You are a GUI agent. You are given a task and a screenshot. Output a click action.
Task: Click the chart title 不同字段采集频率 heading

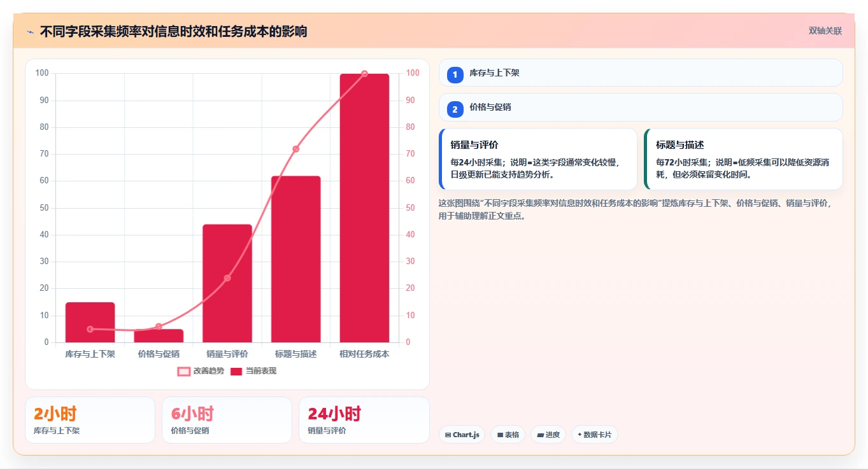[173, 32]
